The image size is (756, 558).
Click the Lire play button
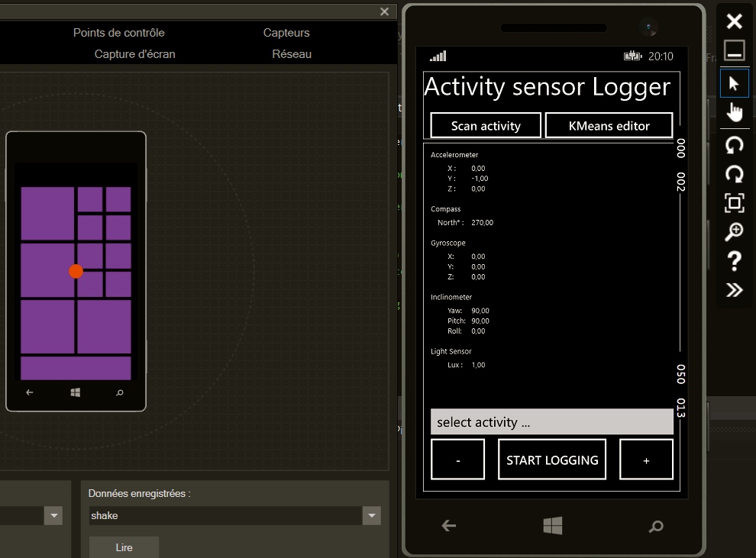click(124, 547)
